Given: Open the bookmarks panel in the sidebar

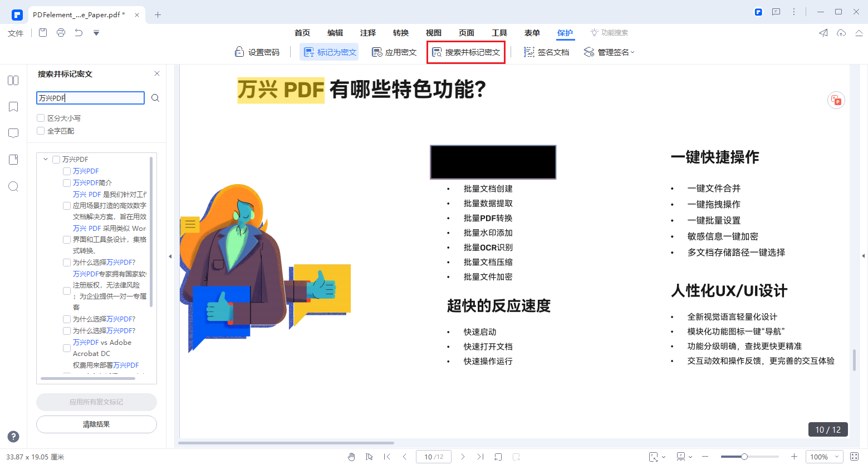Looking at the screenshot, I should point(13,107).
